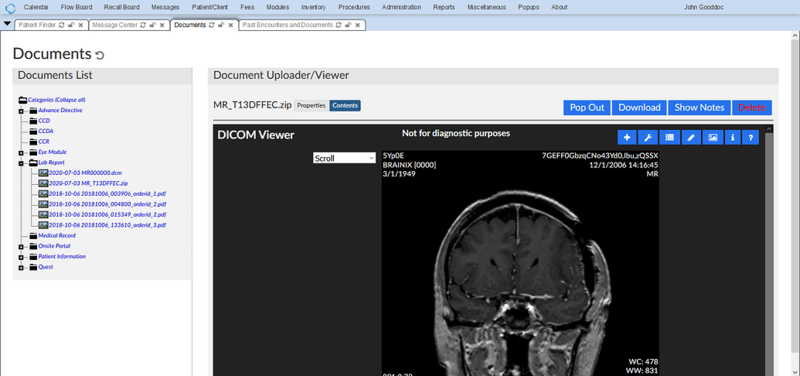Refresh the Message Center tab
Image resolution: width=800 pixels, height=376 pixels.
pyautogui.click(x=143, y=25)
